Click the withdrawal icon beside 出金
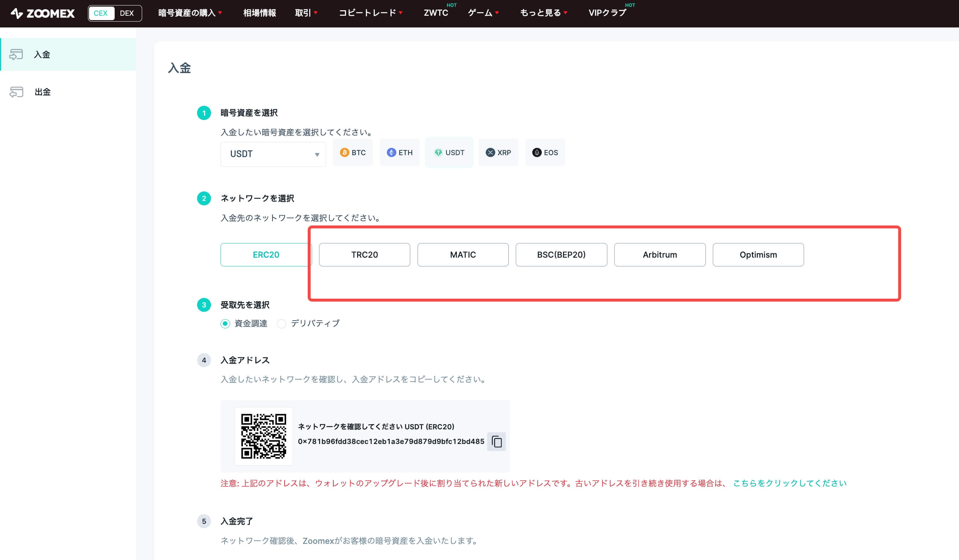The image size is (959, 560). (16, 92)
